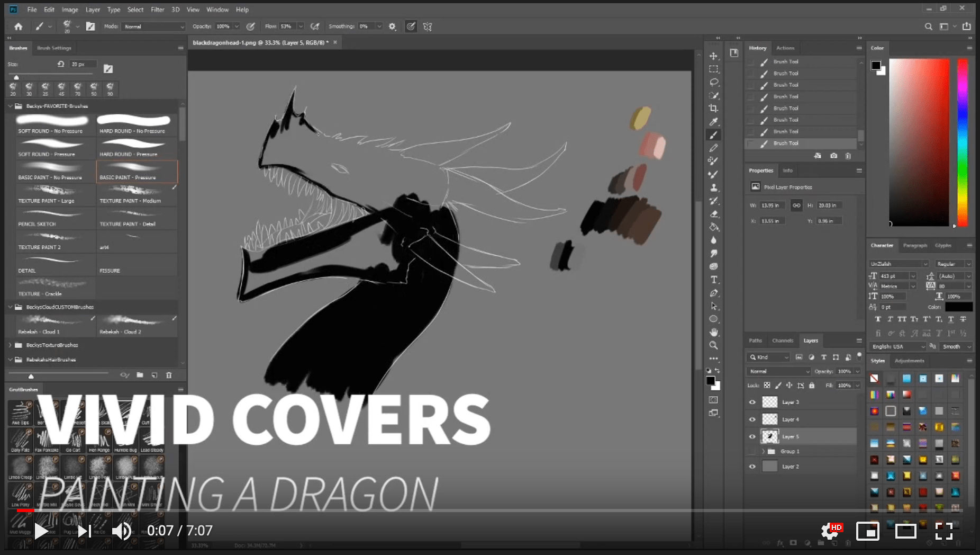The image size is (980, 555).
Task: Select the Paint Bucket tool
Action: [713, 227]
